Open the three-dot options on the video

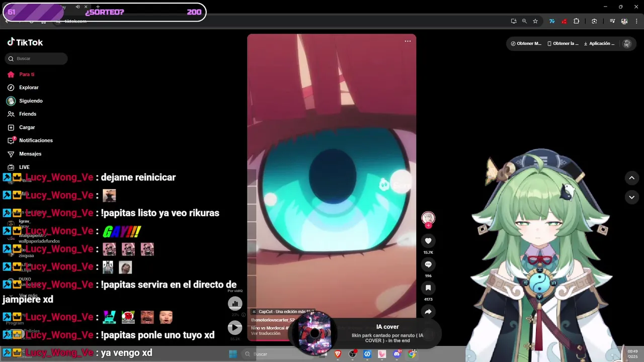408,41
